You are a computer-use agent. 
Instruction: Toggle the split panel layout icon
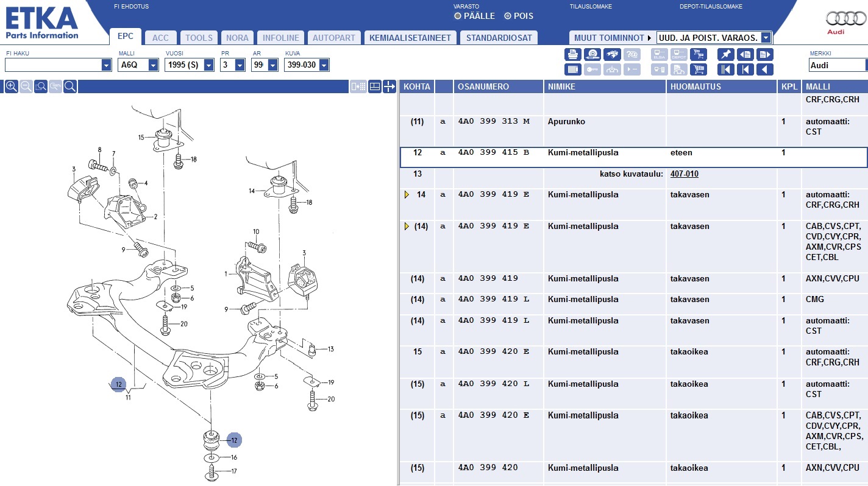(x=375, y=86)
